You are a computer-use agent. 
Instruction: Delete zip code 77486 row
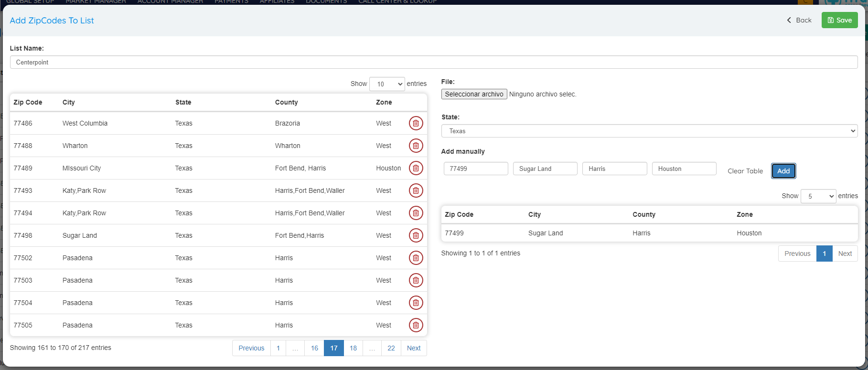[416, 123]
